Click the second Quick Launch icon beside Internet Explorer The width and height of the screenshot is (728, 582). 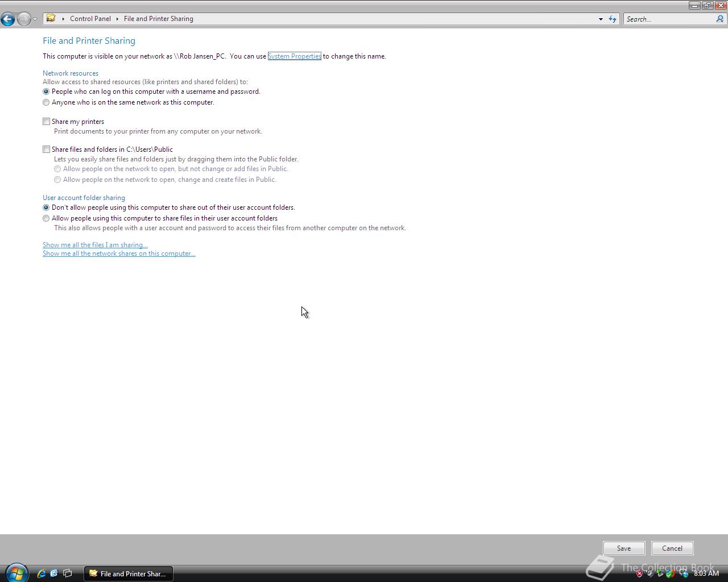(54, 573)
